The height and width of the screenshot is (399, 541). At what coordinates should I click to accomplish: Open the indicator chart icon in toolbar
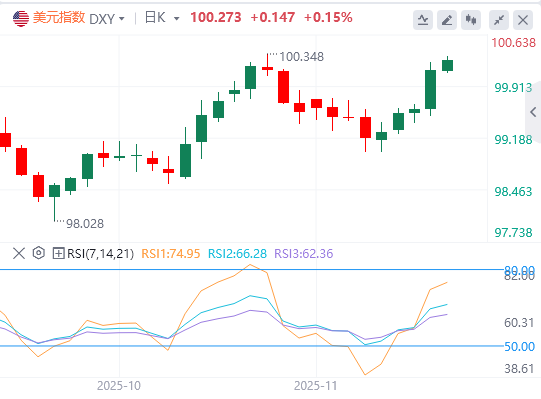tap(423, 20)
